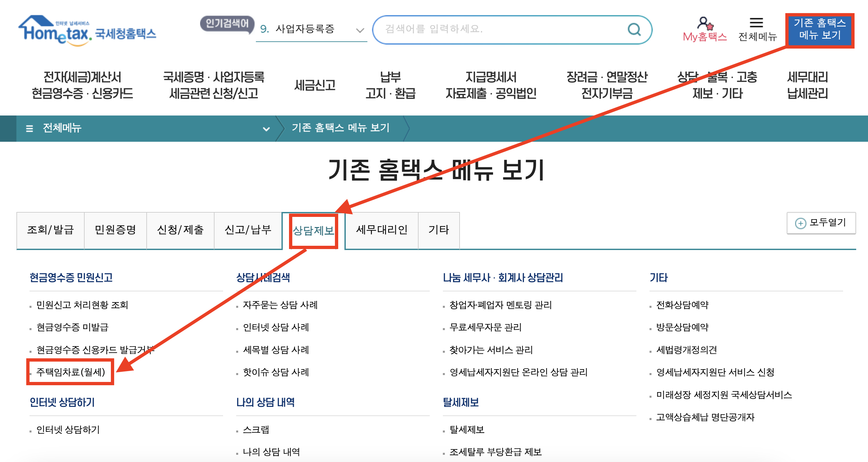868x462 pixels.
Task: Open 인터넷 상담하기 list link
Action: point(68,430)
